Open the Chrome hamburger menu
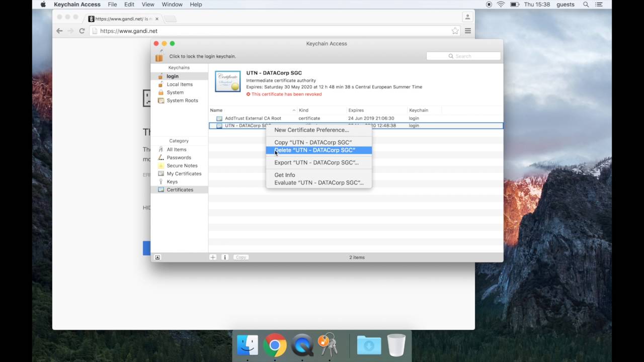 click(x=468, y=31)
